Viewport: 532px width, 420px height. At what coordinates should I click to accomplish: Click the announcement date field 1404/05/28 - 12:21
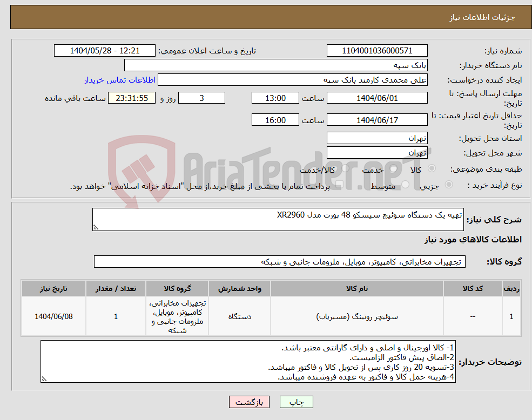(104, 51)
